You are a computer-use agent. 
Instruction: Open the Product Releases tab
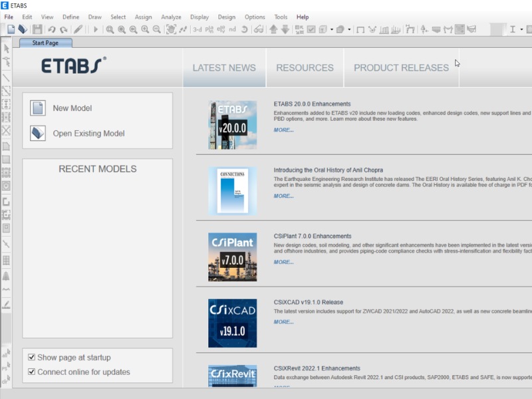pos(401,68)
